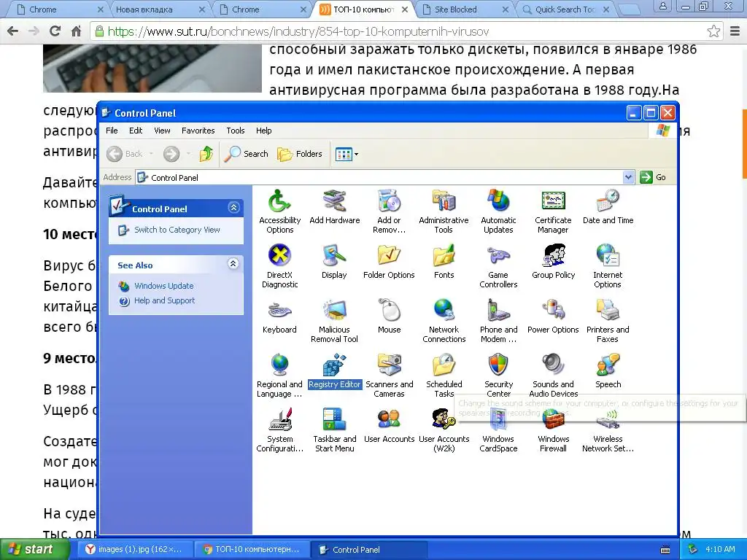Open Automatic Updates icon
Viewport: 747px width, 560px height.
tap(498, 201)
